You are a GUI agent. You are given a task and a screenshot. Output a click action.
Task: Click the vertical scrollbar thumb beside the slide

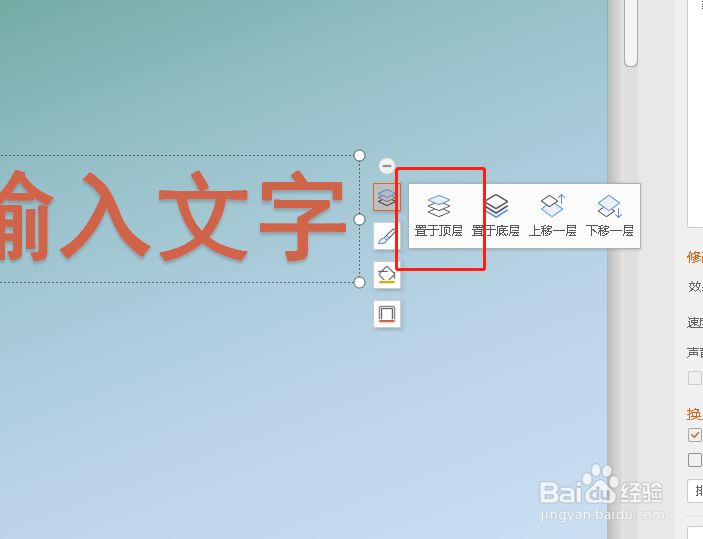(631, 33)
